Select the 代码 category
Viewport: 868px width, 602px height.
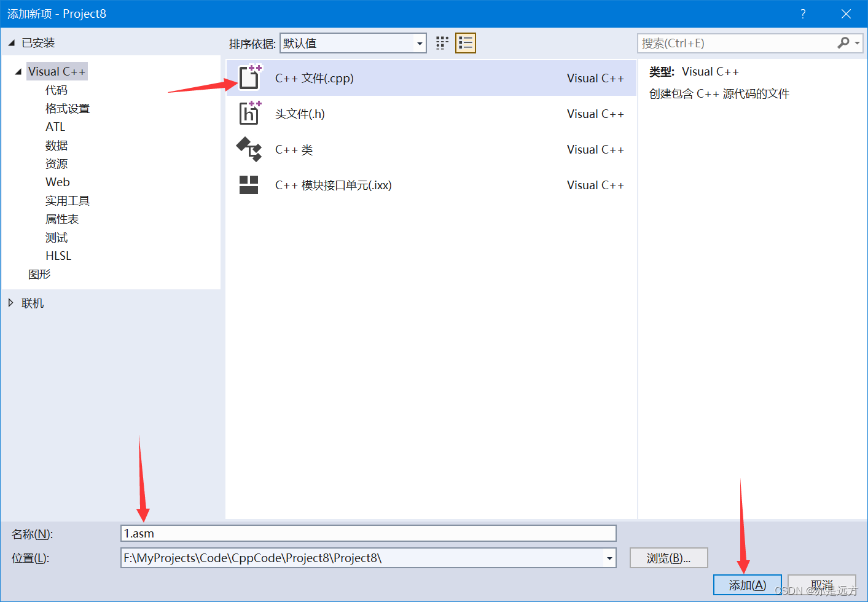tap(57, 90)
